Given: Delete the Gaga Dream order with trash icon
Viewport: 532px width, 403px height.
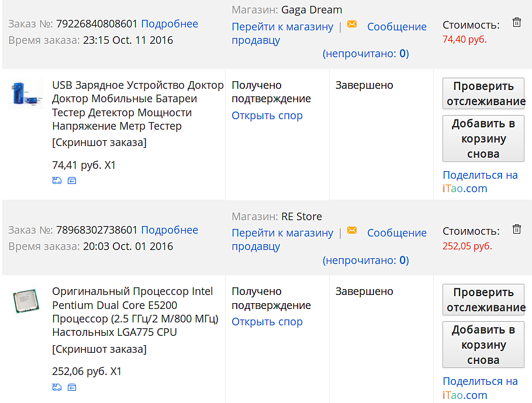Looking at the screenshot, I should pyautogui.click(x=517, y=23).
